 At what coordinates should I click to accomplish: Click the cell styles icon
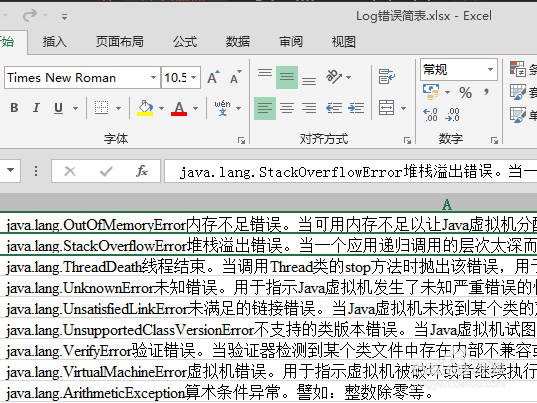coord(517,115)
